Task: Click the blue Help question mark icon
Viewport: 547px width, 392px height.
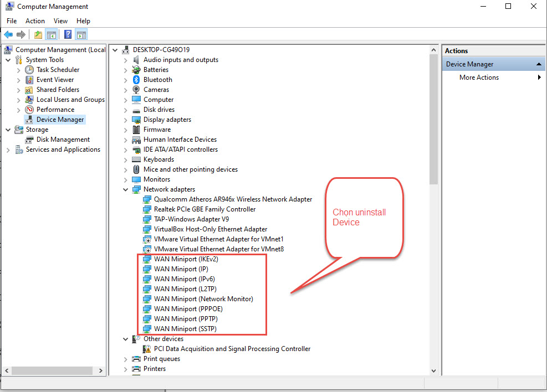Action: (x=68, y=34)
